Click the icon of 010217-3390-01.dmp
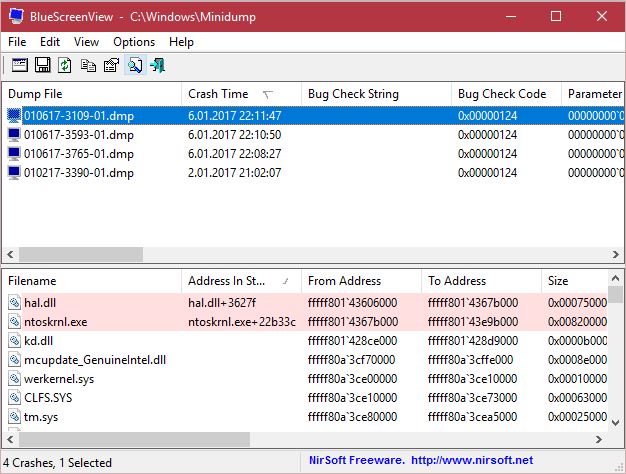 (14, 173)
